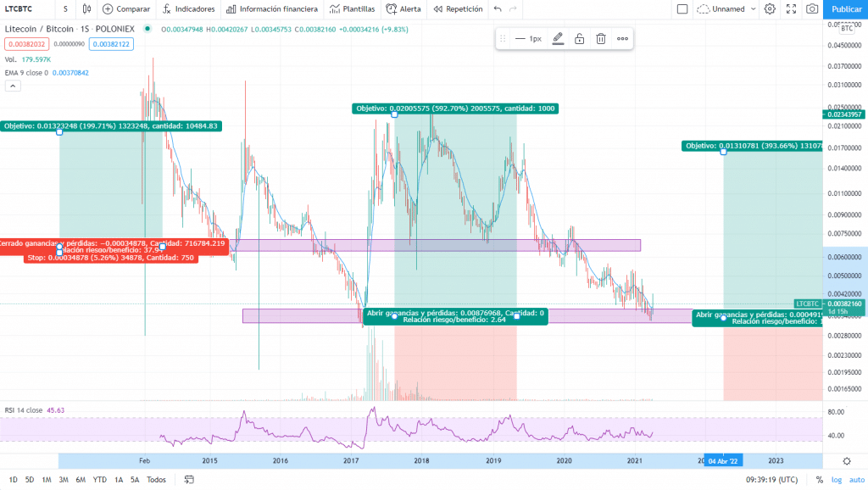Select the 1A date range
Viewport: 868px width, 490px height.
tap(119, 480)
